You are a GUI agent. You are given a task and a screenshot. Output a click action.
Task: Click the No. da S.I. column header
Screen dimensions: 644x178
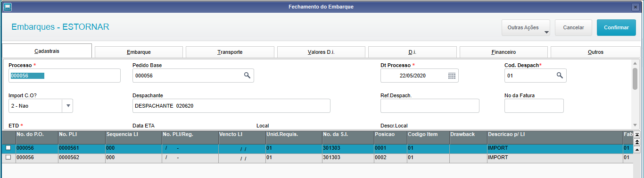tap(348, 137)
